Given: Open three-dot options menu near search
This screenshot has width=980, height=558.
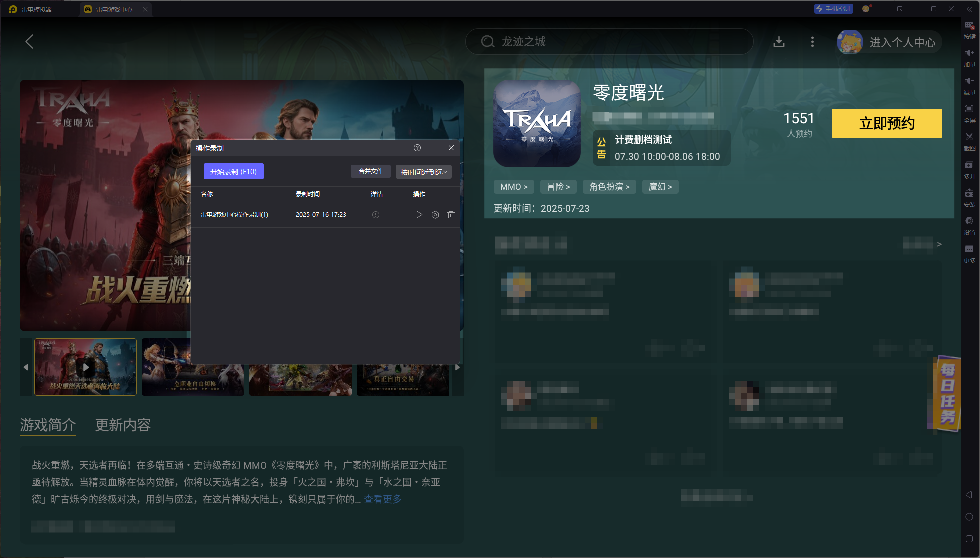Looking at the screenshot, I should click(812, 42).
